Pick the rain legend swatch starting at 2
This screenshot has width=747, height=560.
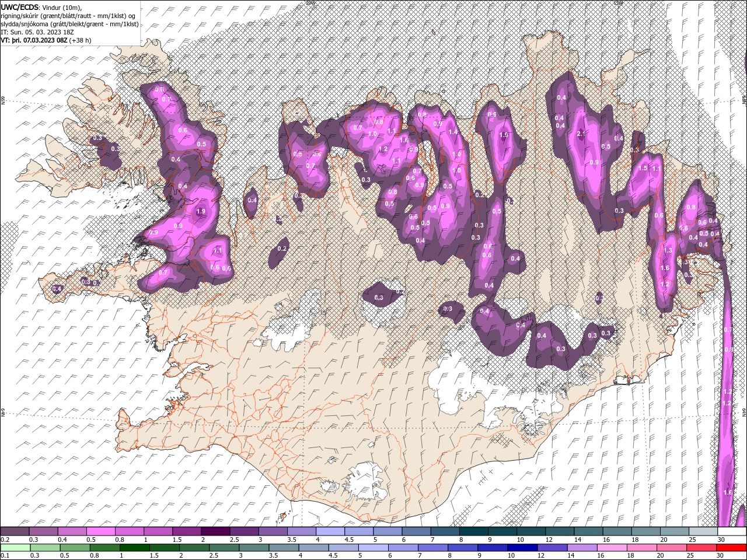[194, 548]
